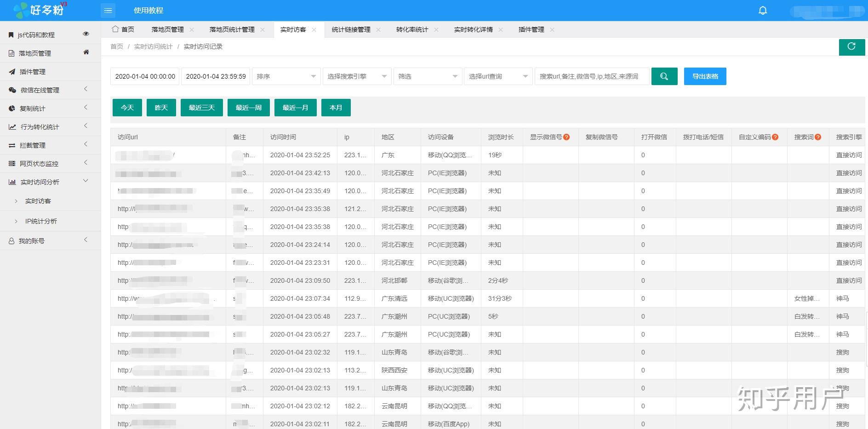The image size is (868, 429).
Task: Click the line-chart icon of 行为转化统计
Action: coord(12,127)
